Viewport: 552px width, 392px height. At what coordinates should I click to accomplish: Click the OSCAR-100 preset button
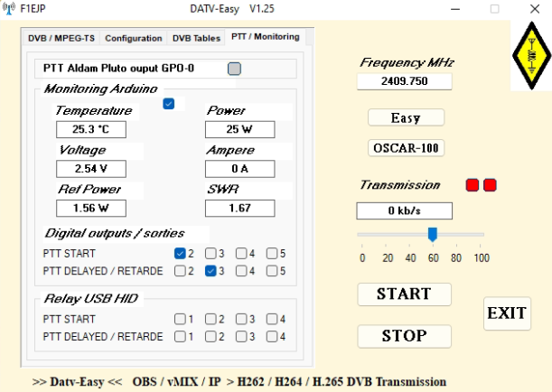[406, 148]
